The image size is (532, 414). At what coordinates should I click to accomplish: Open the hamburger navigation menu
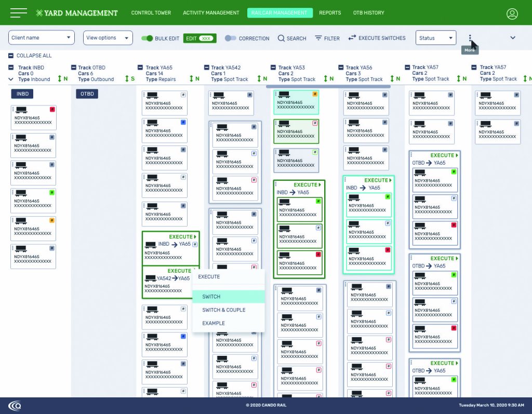click(x=18, y=13)
